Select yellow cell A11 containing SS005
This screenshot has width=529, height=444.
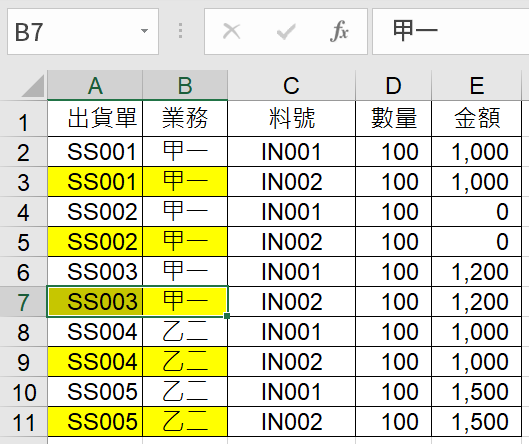[x=95, y=422]
